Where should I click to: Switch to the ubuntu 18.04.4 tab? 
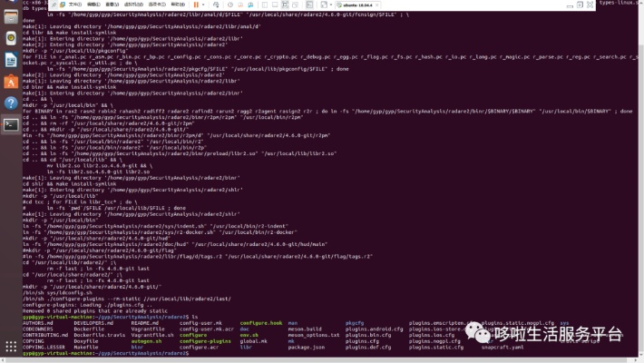point(358,4)
